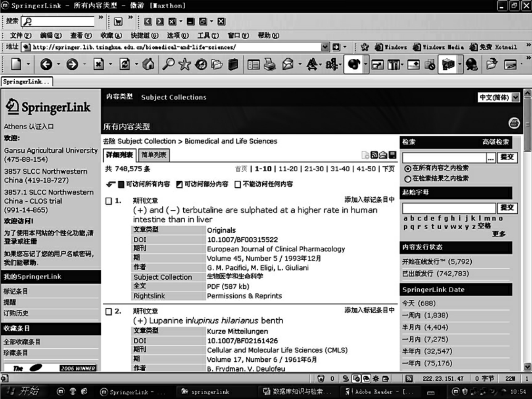Click the round print icon on the SpringerLink page
This screenshot has height=399, width=532.
pos(514,123)
